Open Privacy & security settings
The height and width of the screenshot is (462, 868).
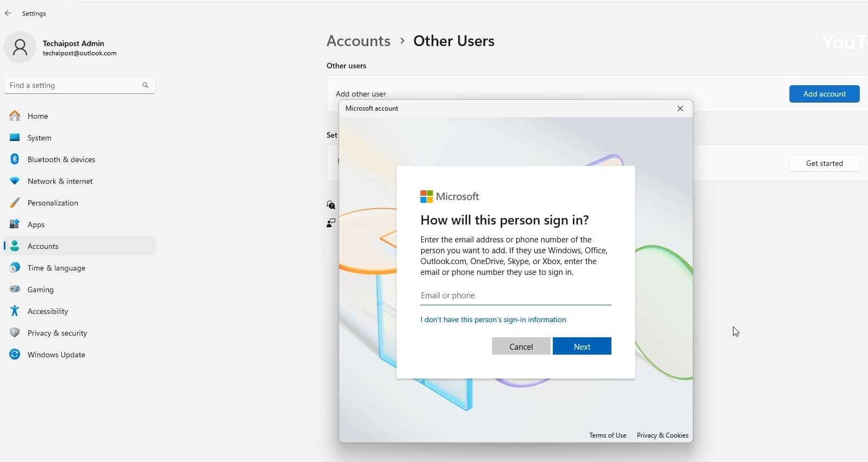80,332
